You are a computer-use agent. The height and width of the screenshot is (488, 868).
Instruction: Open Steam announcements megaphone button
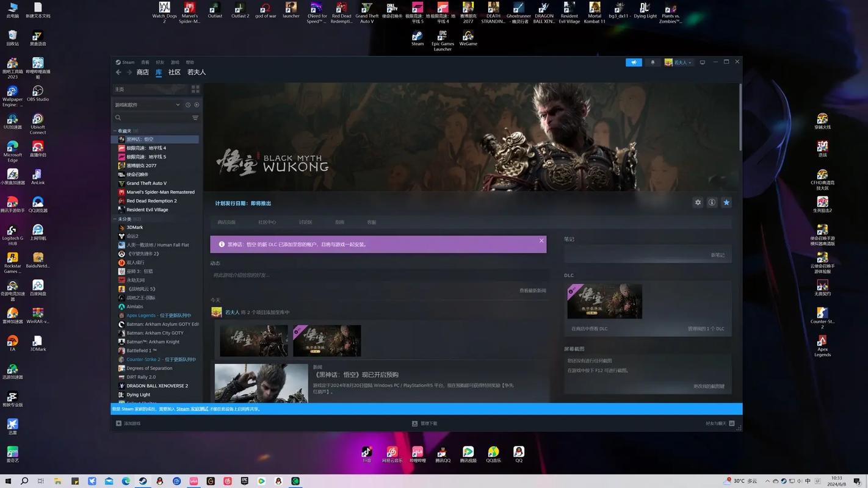(x=634, y=62)
